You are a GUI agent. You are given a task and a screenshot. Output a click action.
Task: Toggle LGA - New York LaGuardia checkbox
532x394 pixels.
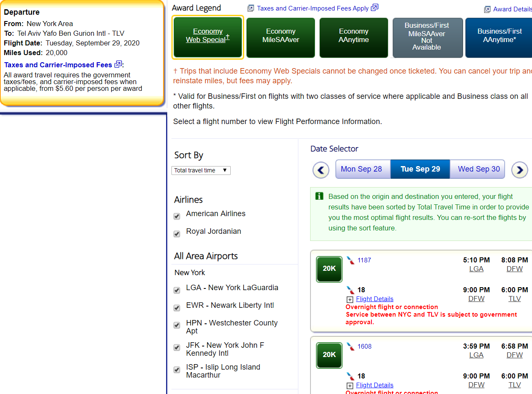(177, 290)
